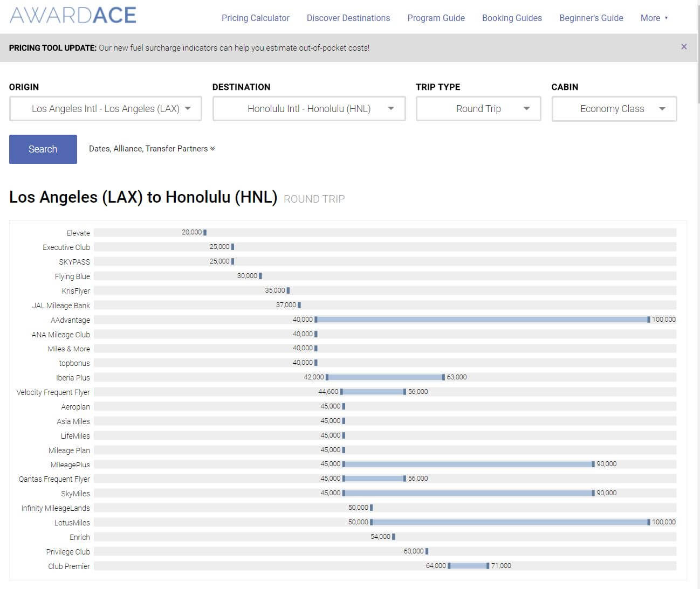
Task: Click the Search button
Action: (43, 149)
